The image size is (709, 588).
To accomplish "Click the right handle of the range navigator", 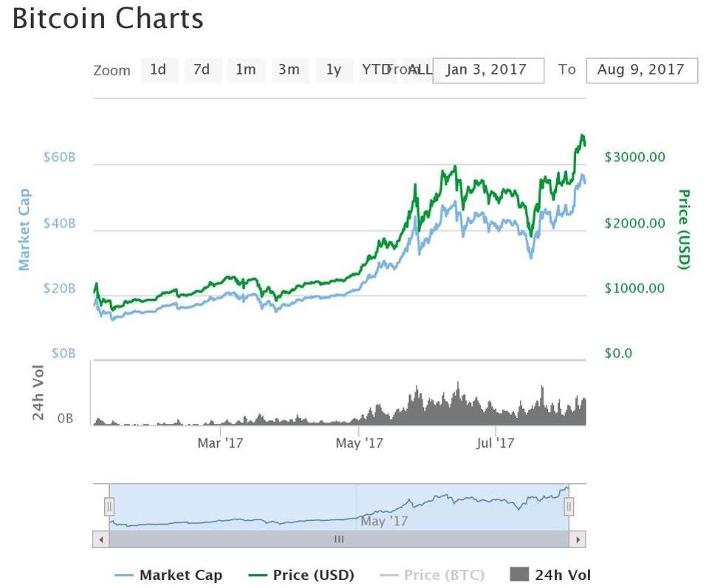I will click(569, 506).
